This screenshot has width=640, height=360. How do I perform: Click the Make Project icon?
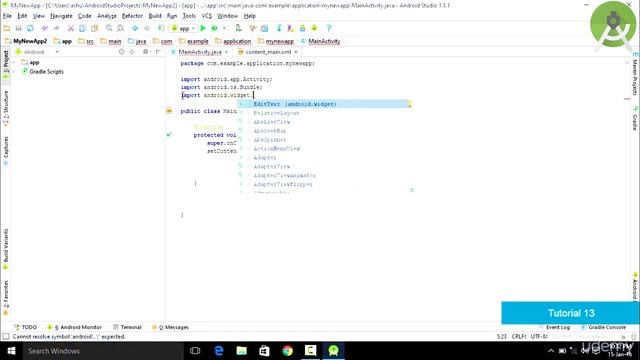click(x=161, y=28)
